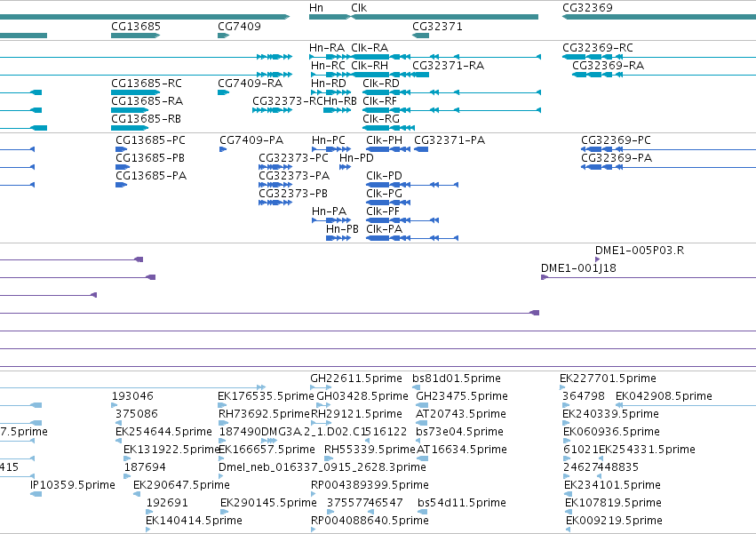
Task: Select transcript Hn-RC
Action: tap(331, 75)
